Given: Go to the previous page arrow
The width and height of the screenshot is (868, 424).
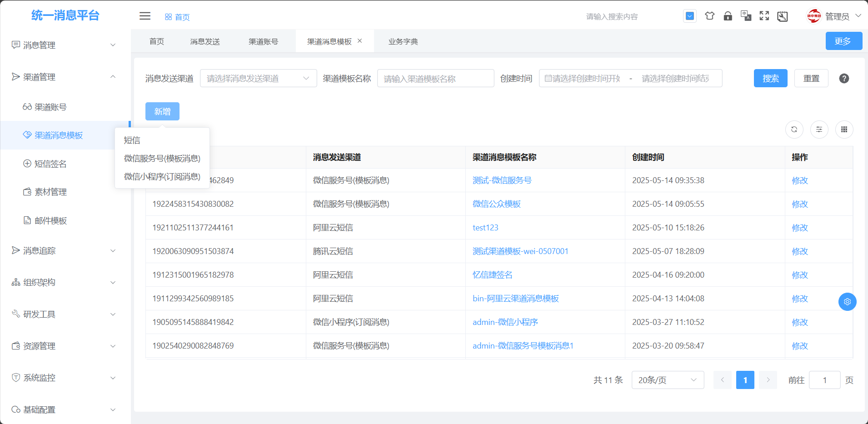Looking at the screenshot, I should coord(722,380).
